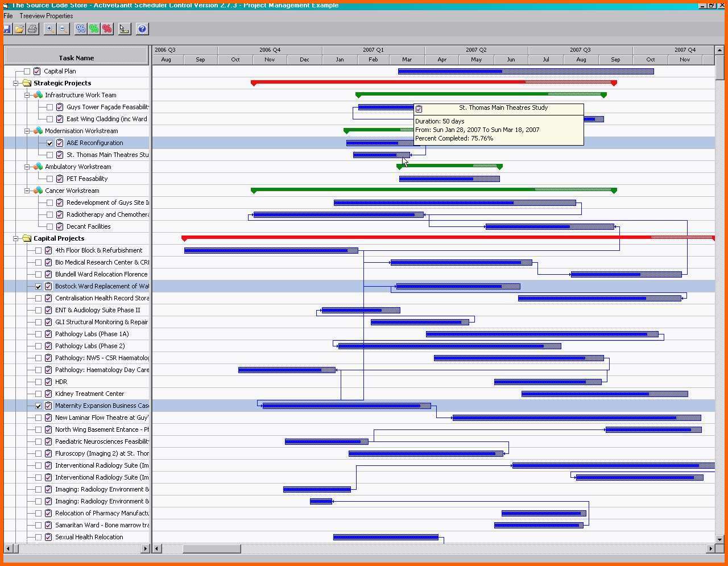Viewport: 728px width, 566px height.
Task: Open help with the question mark icon
Action: click(x=142, y=29)
